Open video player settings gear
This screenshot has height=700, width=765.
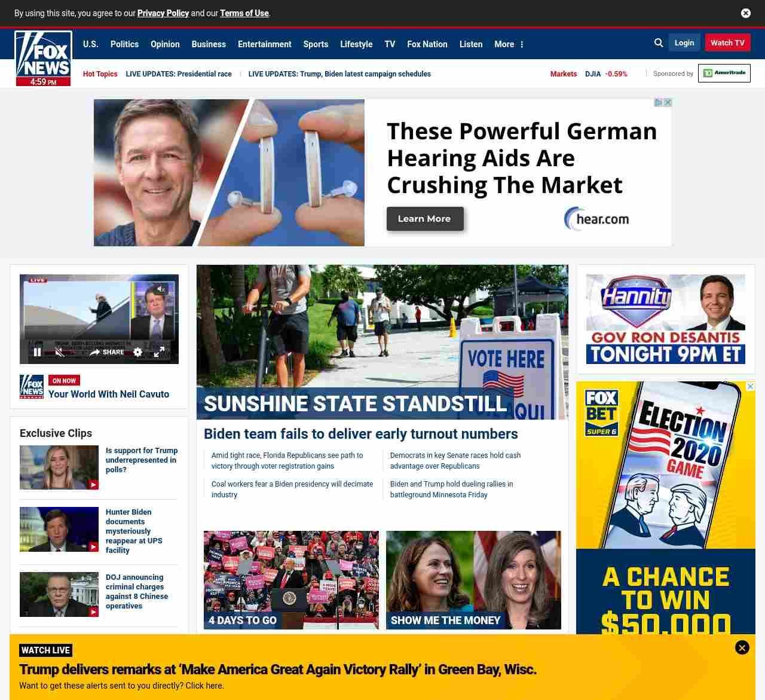[137, 352]
